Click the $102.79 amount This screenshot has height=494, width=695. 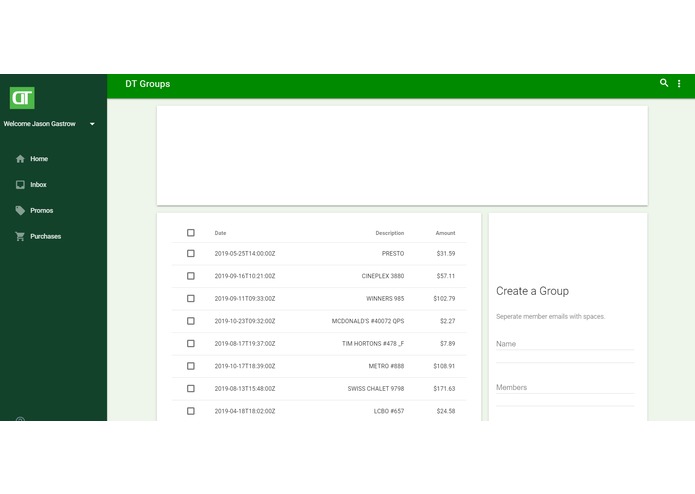[444, 299]
